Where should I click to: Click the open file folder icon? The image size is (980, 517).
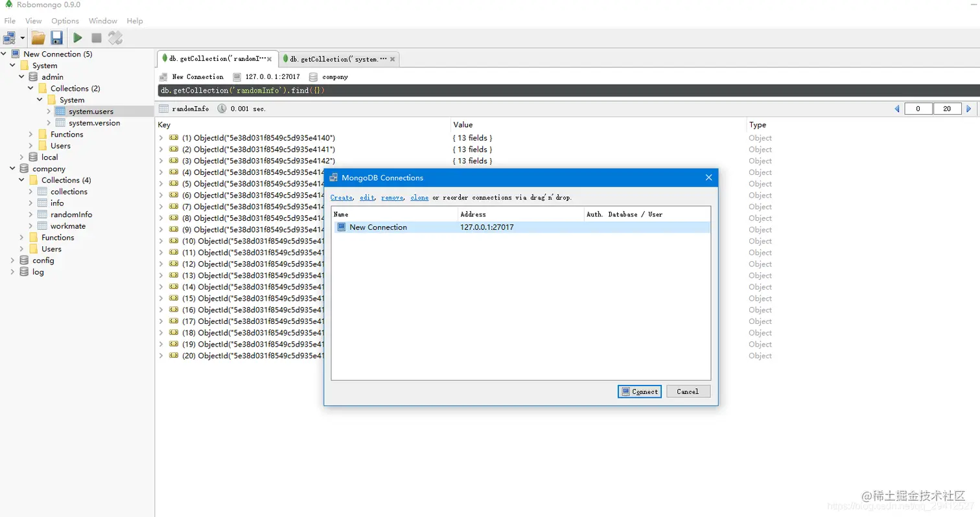(38, 38)
